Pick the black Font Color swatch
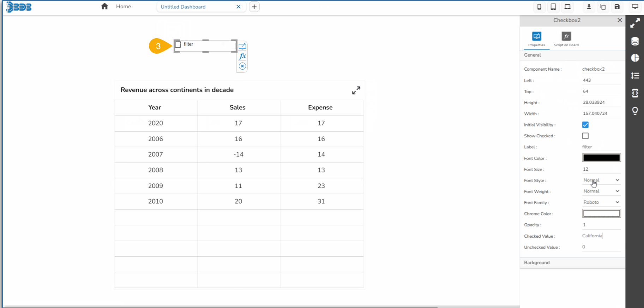 point(601,158)
